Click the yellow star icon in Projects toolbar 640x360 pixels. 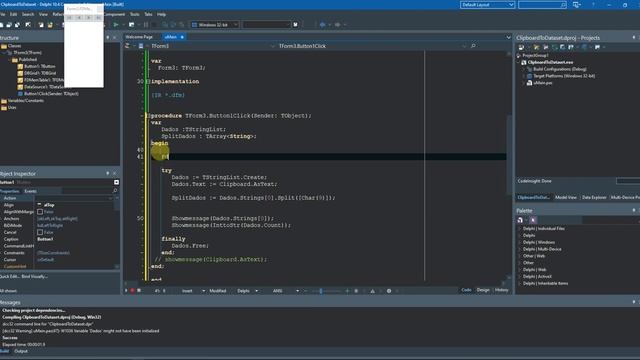coord(536,47)
